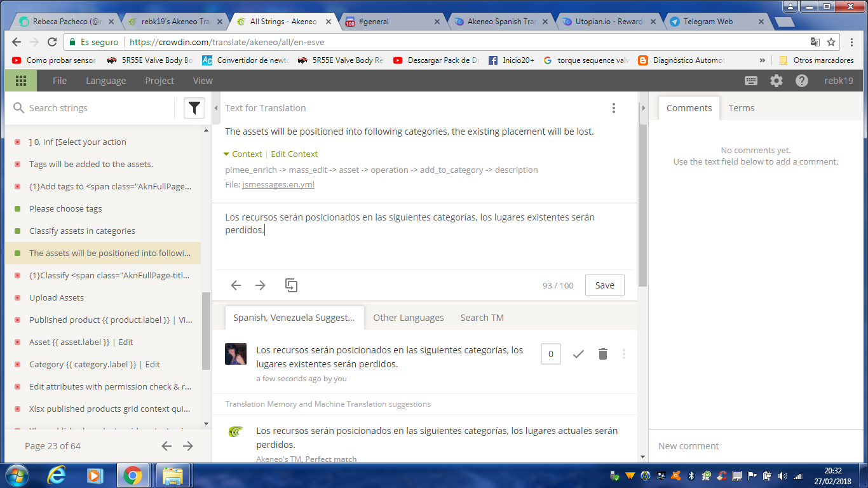Open the View menu
The image size is (868, 488).
pyautogui.click(x=203, y=81)
